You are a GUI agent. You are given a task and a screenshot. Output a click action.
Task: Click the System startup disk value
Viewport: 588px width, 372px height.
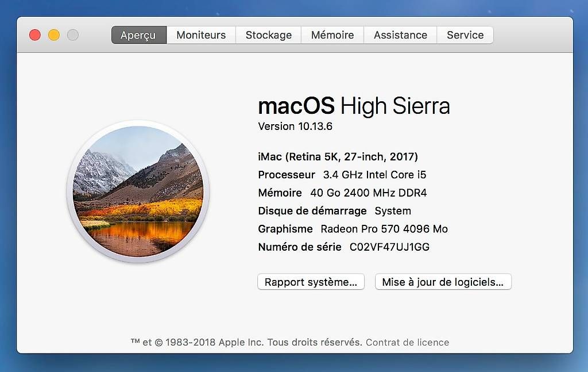point(393,211)
